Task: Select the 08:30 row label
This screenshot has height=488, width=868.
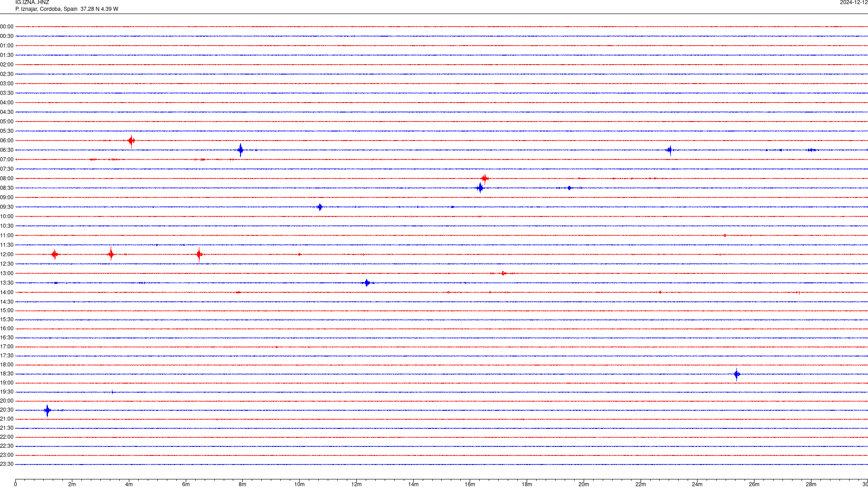Action: tap(7, 188)
